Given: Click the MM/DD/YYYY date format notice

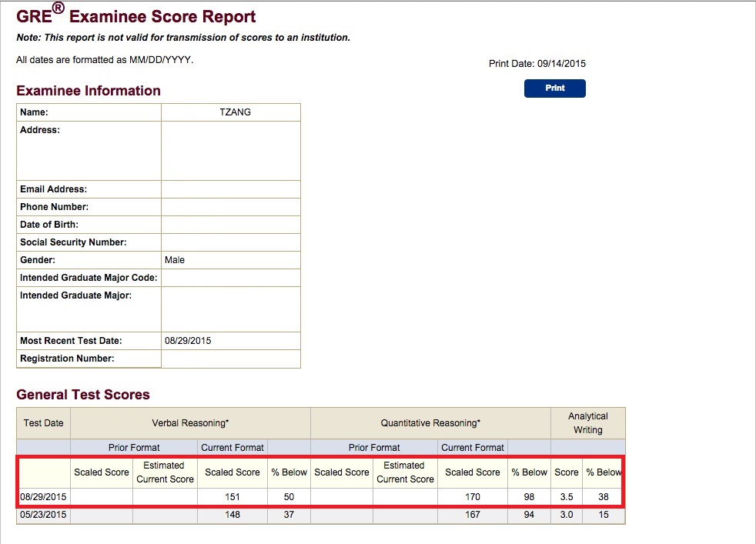Looking at the screenshot, I should click(x=105, y=60).
